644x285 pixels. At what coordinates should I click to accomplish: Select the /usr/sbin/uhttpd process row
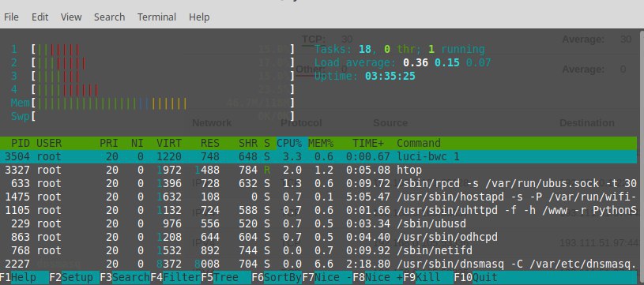318,210
